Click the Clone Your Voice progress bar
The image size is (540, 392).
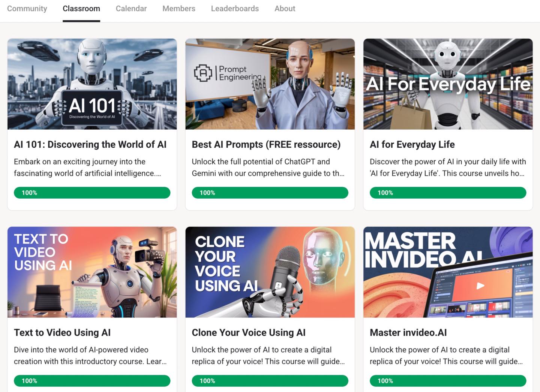(x=270, y=381)
